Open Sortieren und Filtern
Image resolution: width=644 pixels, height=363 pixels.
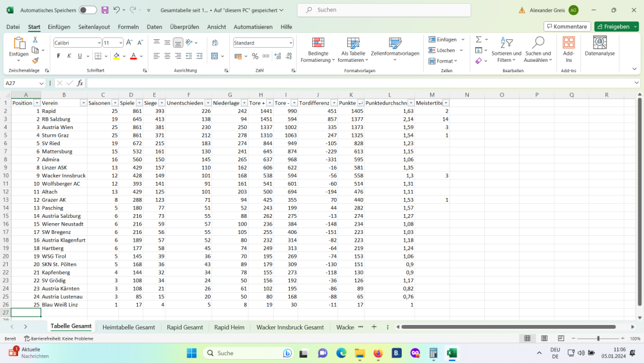pos(506,50)
